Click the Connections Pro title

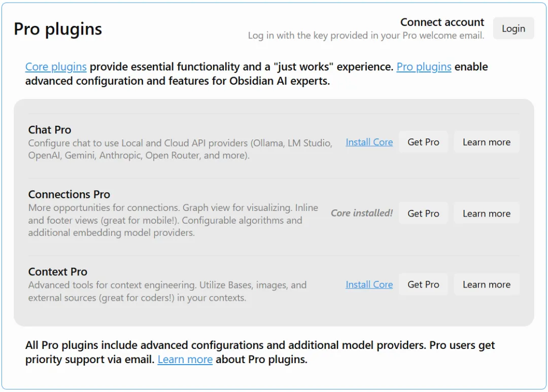coord(69,194)
